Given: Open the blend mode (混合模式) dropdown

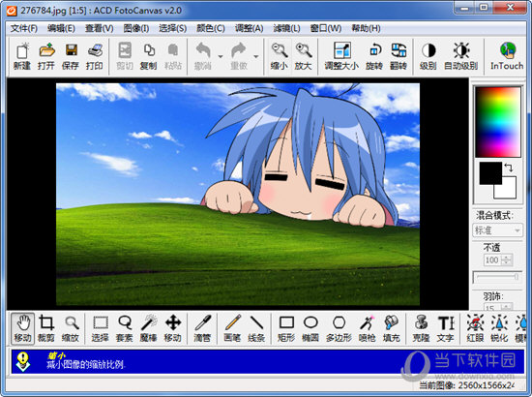Looking at the screenshot, I should (x=498, y=230).
